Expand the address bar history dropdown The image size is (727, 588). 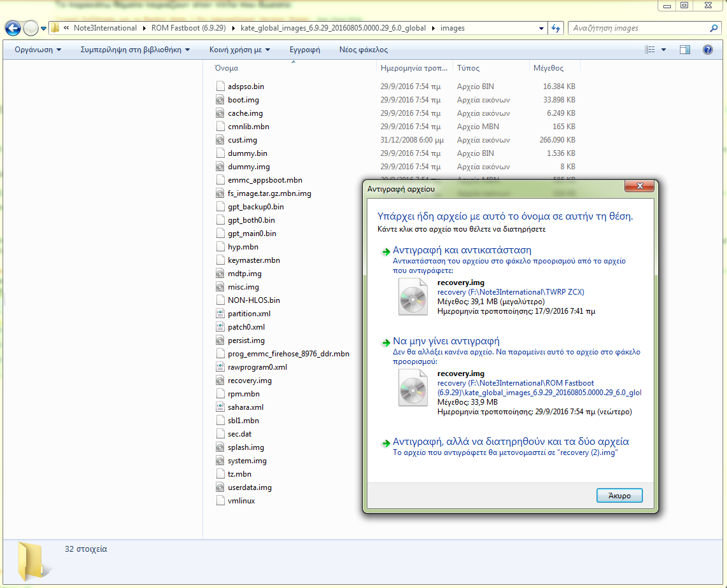pos(541,28)
